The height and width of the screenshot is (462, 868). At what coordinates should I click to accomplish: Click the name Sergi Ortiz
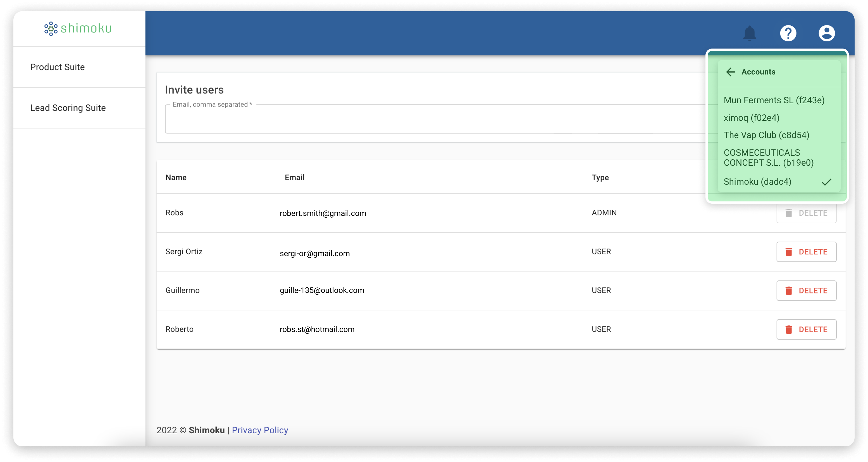[184, 251]
